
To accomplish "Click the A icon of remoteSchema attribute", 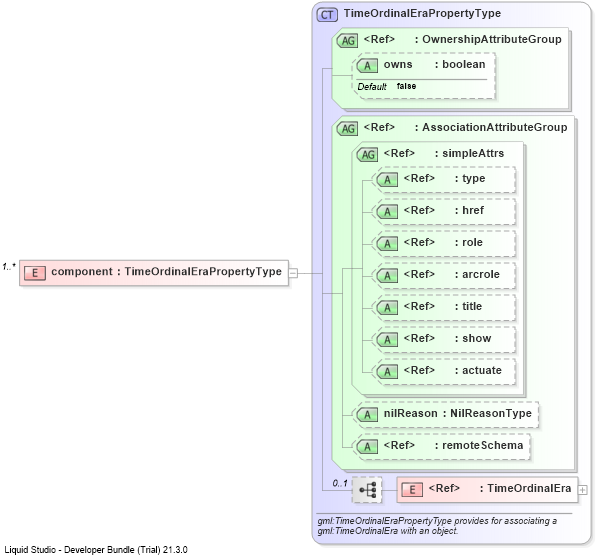I will [x=367, y=447].
